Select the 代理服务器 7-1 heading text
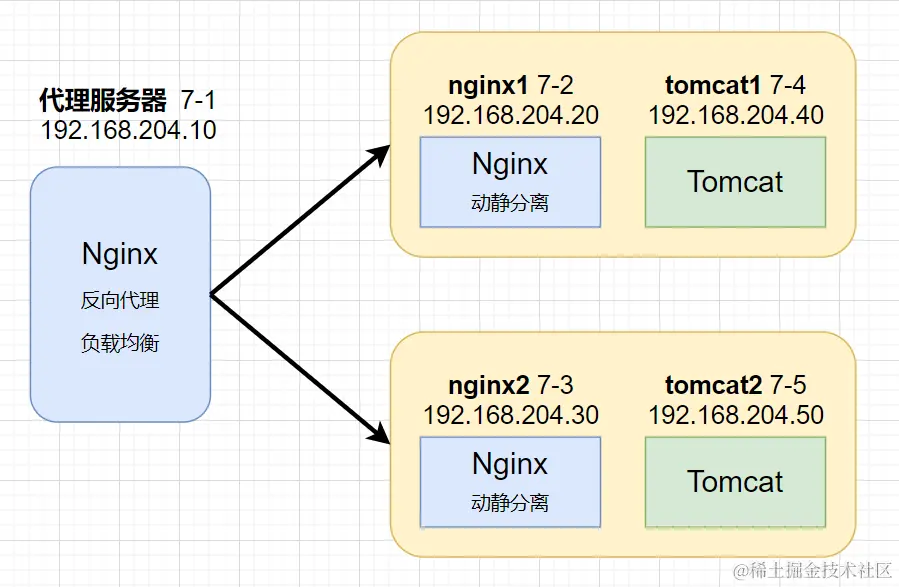The height and width of the screenshot is (587, 899). pyautogui.click(x=127, y=100)
